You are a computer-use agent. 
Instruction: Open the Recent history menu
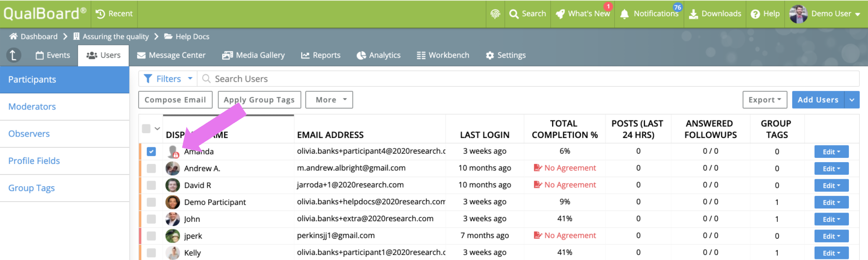tap(114, 14)
